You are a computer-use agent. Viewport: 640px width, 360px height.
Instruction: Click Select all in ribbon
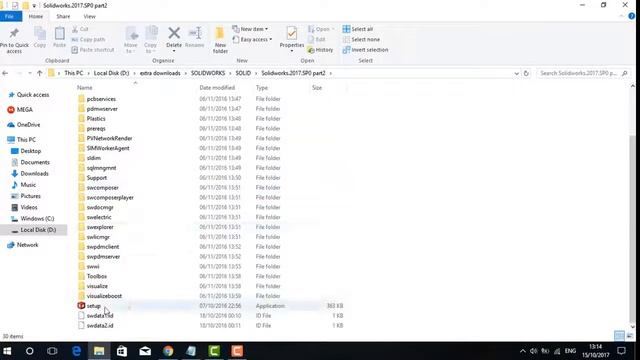pos(358,29)
